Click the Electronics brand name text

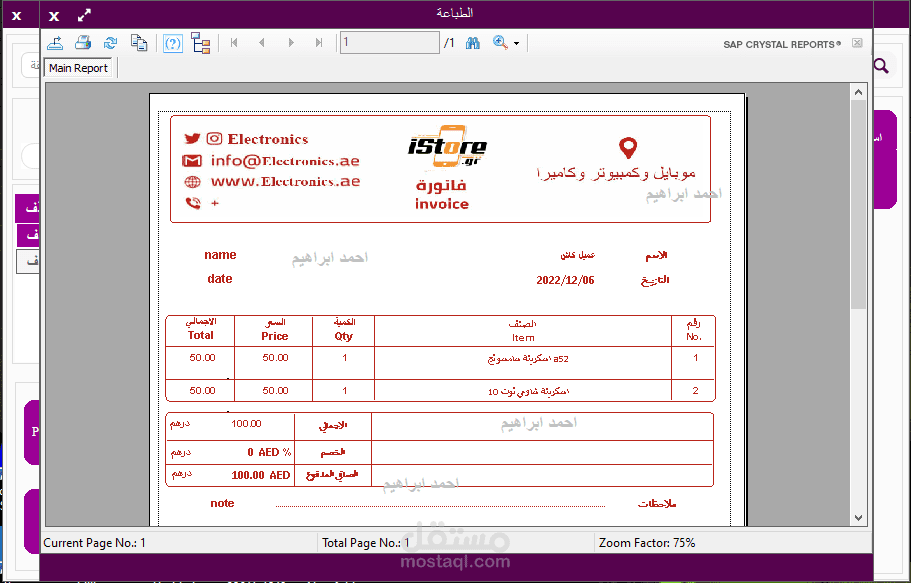pyautogui.click(x=267, y=139)
